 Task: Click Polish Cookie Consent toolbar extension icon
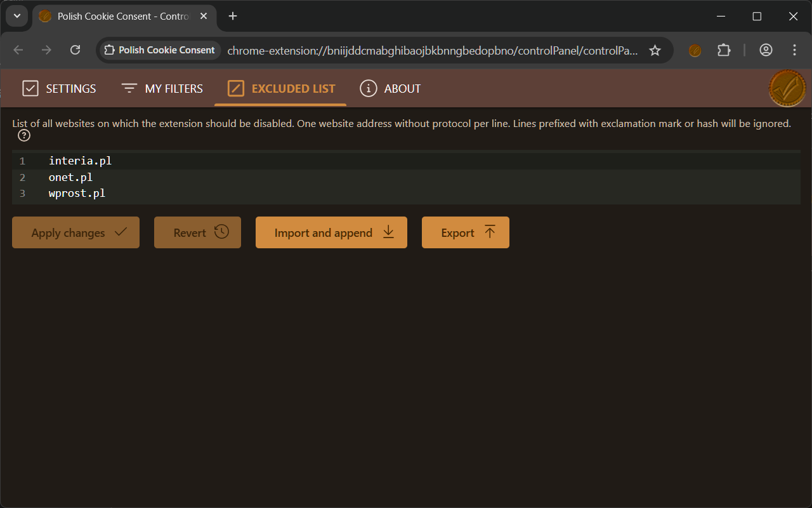tap(695, 50)
